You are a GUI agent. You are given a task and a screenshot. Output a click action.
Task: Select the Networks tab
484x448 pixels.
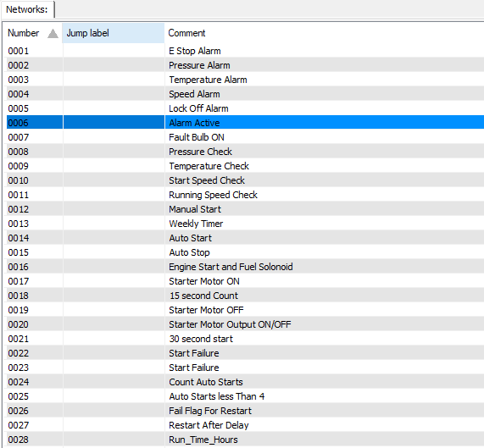[27, 9]
